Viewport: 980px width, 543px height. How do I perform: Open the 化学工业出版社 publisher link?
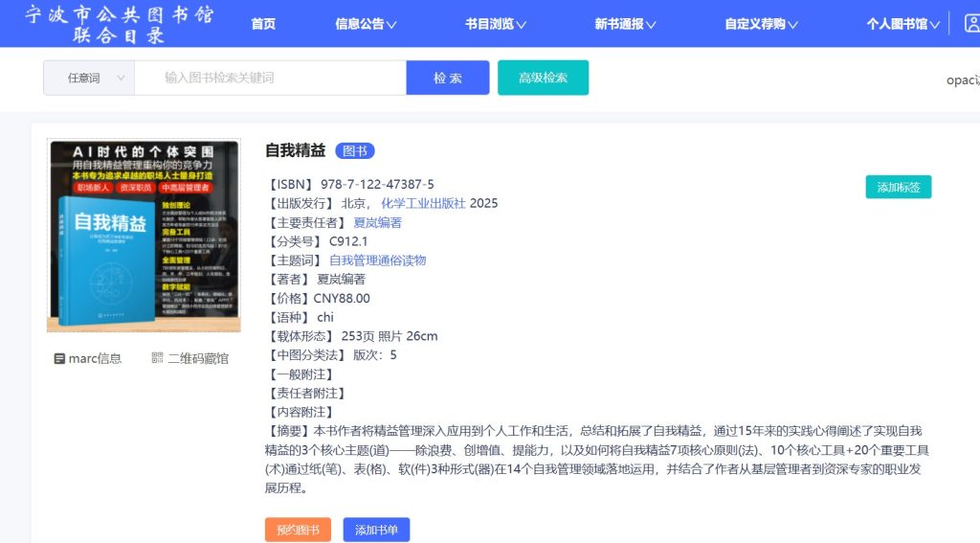(x=423, y=203)
